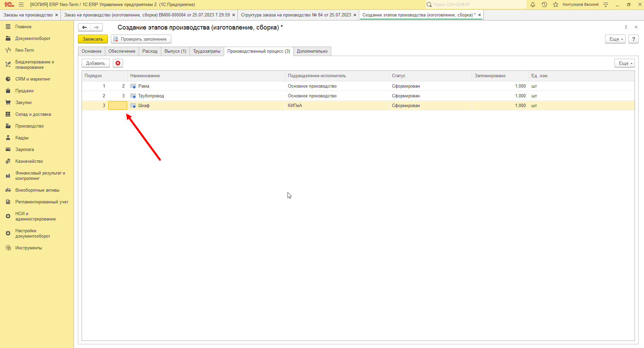
Task: Sort by the Наименование column header
Action: [x=206, y=76]
